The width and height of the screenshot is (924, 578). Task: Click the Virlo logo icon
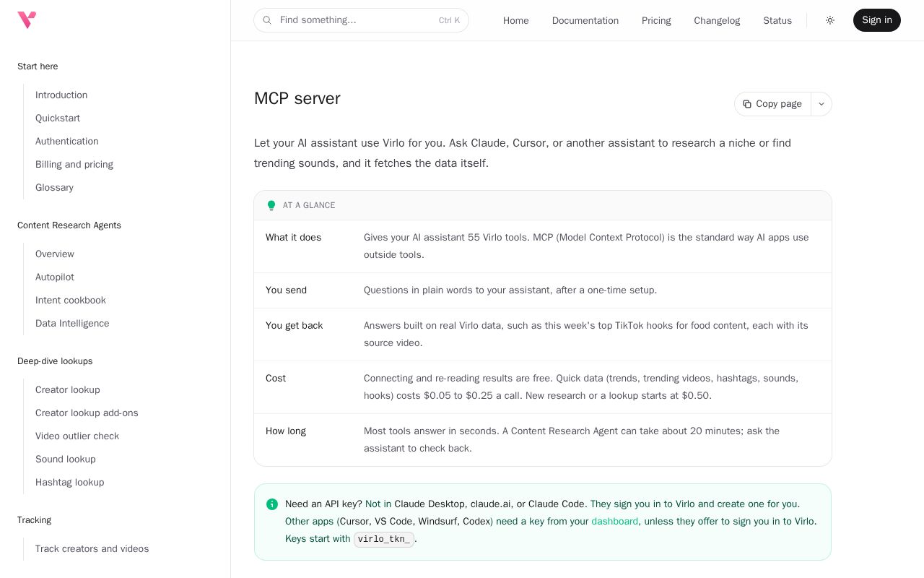[27, 20]
